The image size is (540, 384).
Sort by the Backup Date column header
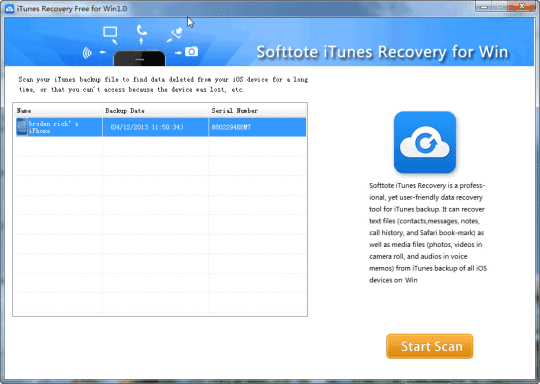155,111
